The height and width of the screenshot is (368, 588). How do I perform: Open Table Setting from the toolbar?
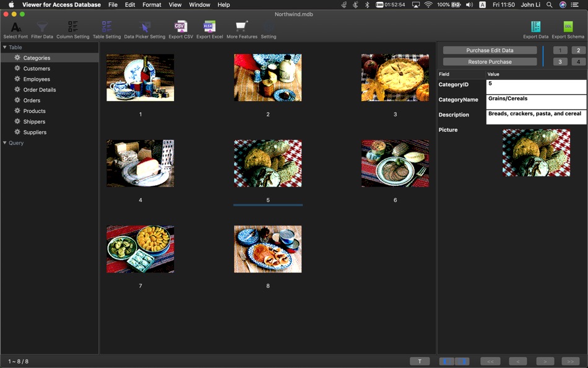pos(106,28)
